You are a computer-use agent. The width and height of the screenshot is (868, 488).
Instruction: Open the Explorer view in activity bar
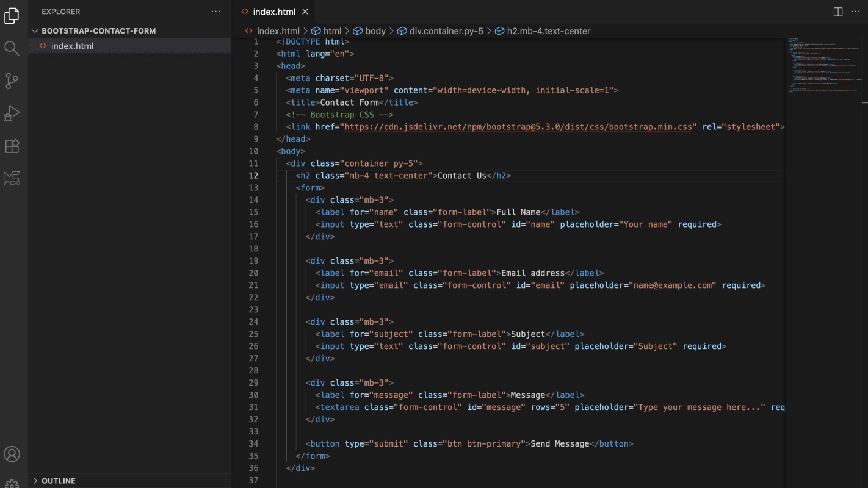coord(12,16)
